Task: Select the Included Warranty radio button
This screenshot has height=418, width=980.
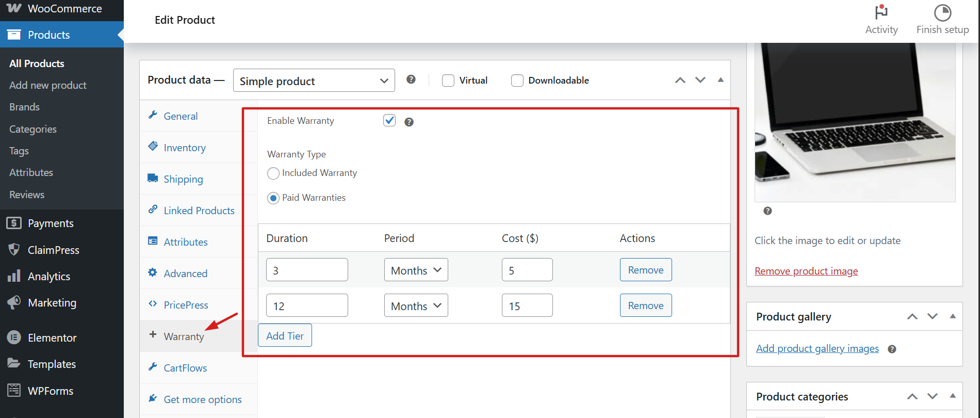Action: [x=273, y=173]
